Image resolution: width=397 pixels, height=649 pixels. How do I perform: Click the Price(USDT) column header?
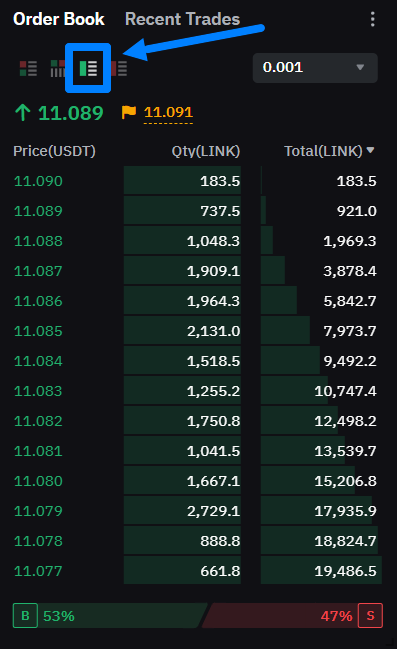pyautogui.click(x=54, y=151)
